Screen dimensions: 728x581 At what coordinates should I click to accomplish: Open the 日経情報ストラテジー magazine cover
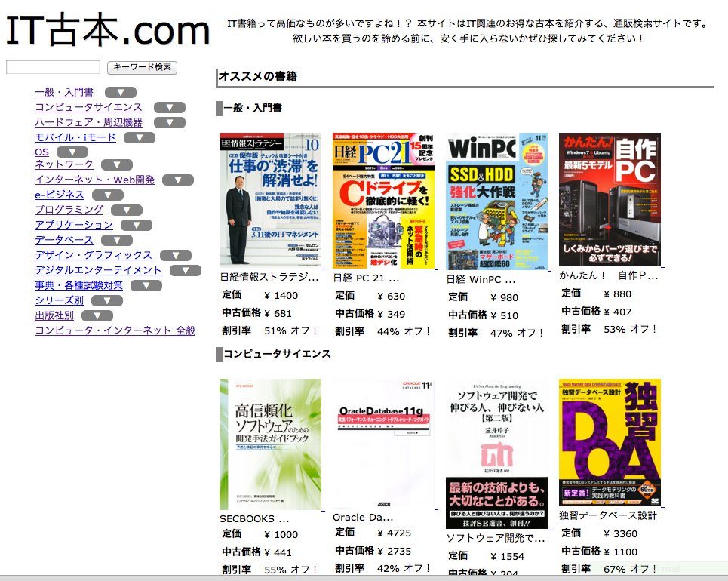(x=270, y=200)
